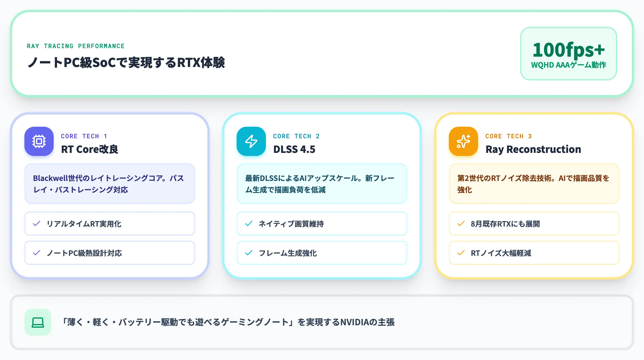Select the フレーム生成強化 item
This screenshot has width=644, height=360.
322,253
